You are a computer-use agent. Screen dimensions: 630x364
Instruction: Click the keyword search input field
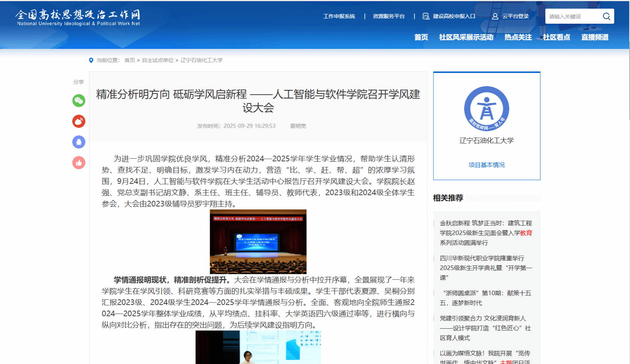point(572,17)
